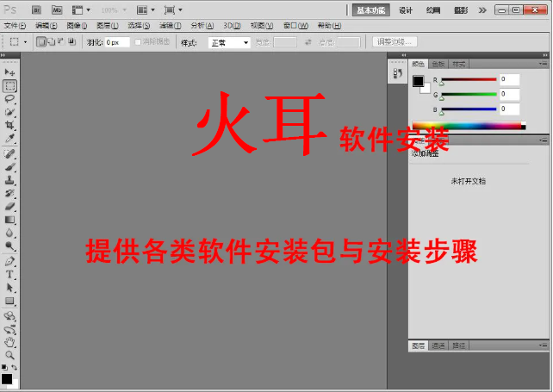Screen dimensions: 553x392
Task: Select the Move tool
Action: [x=9, y=72]
